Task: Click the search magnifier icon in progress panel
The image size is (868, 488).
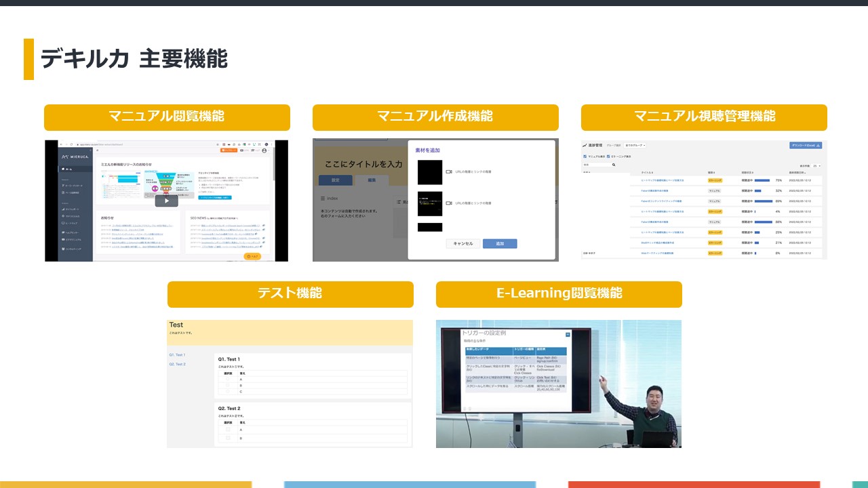Action: (x=614, y=165)
